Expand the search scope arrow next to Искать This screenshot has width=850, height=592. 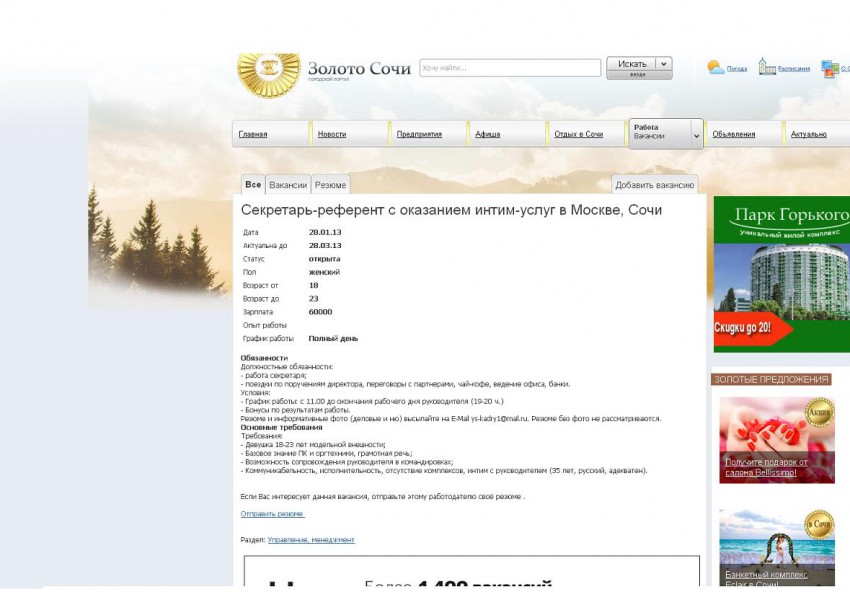[x=664, y=64]
